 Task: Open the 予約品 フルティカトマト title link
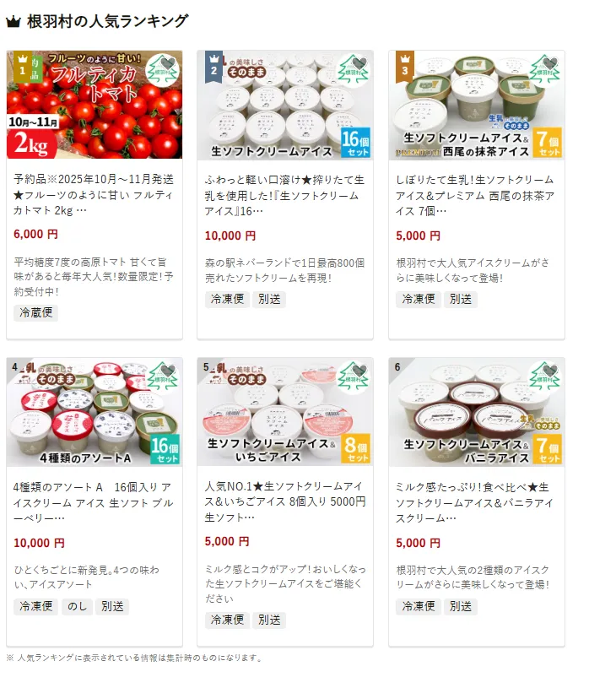tap(94, 195)
